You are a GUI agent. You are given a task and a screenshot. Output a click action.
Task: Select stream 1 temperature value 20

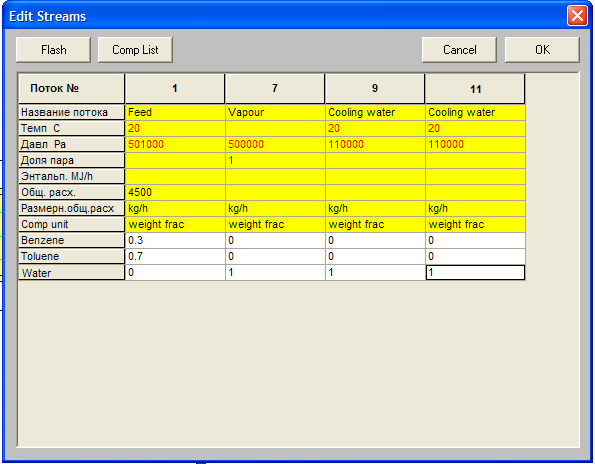click(x=175, y=128)
